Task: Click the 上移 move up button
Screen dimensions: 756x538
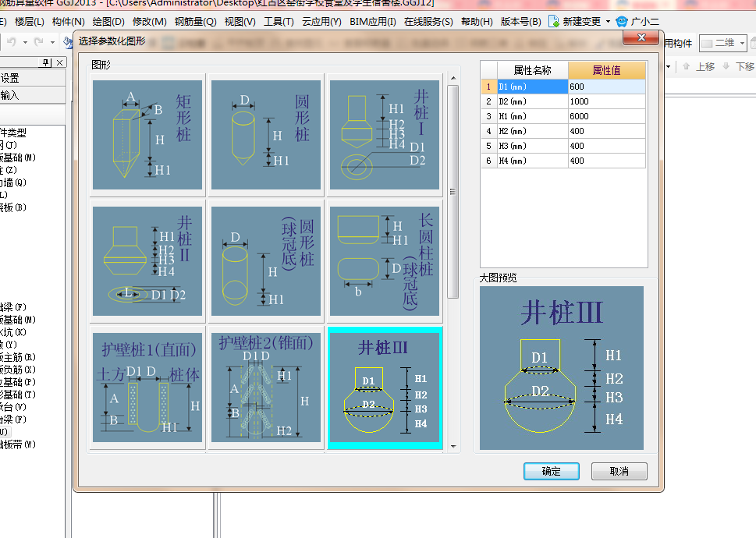Action: pos(698,66)
